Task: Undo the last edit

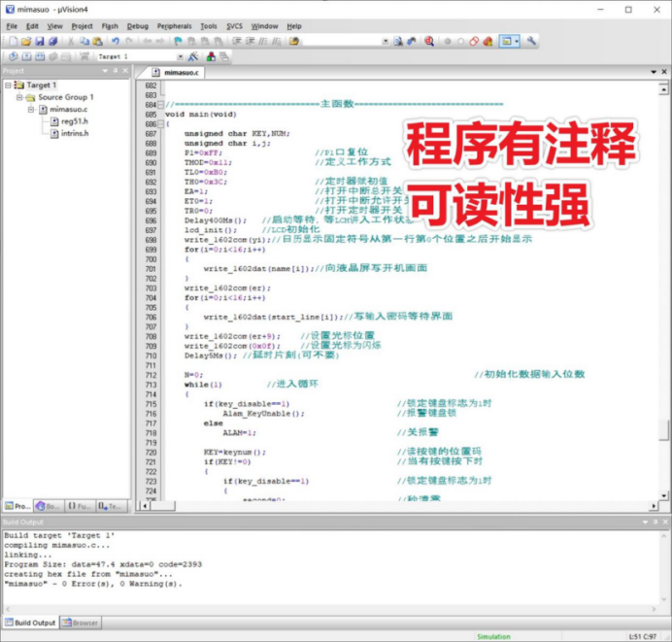Action: [x=116, y=41]
